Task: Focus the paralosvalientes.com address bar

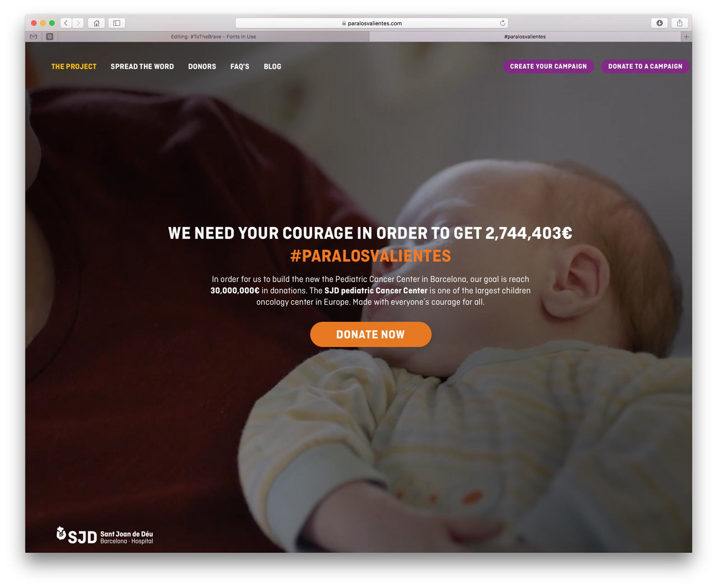Action: click(x=372, y=23)
